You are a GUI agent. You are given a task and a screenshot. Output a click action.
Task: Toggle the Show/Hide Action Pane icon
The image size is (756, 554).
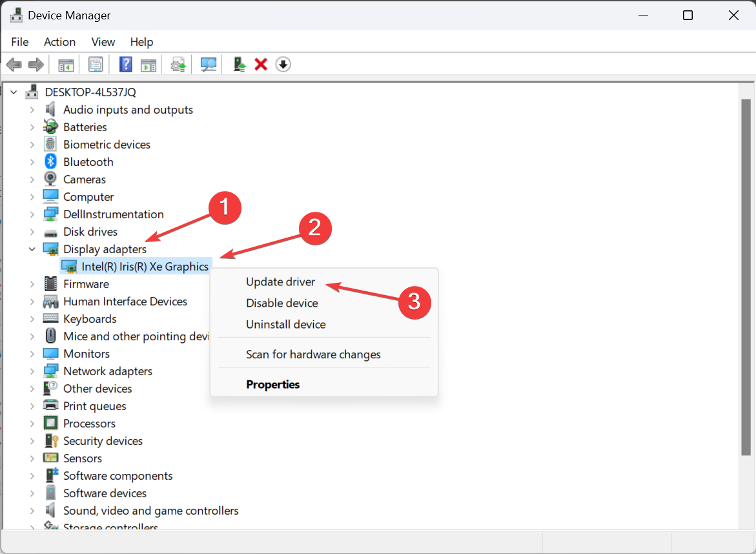click(x=148, y=65)
